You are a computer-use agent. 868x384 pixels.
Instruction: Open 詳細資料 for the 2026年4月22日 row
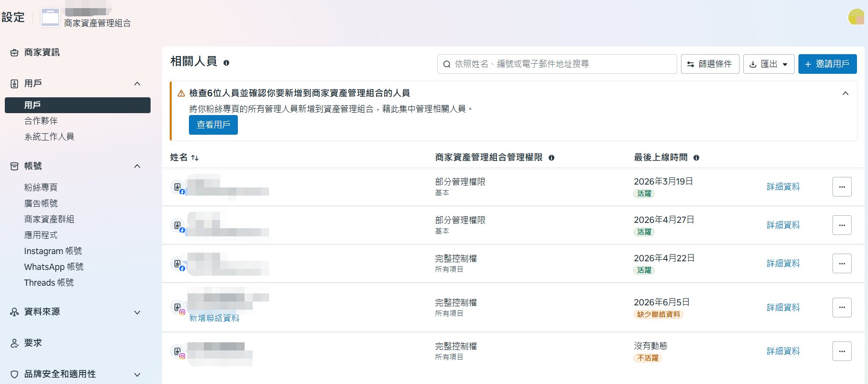pyautogui.click(x=783, y=264)
